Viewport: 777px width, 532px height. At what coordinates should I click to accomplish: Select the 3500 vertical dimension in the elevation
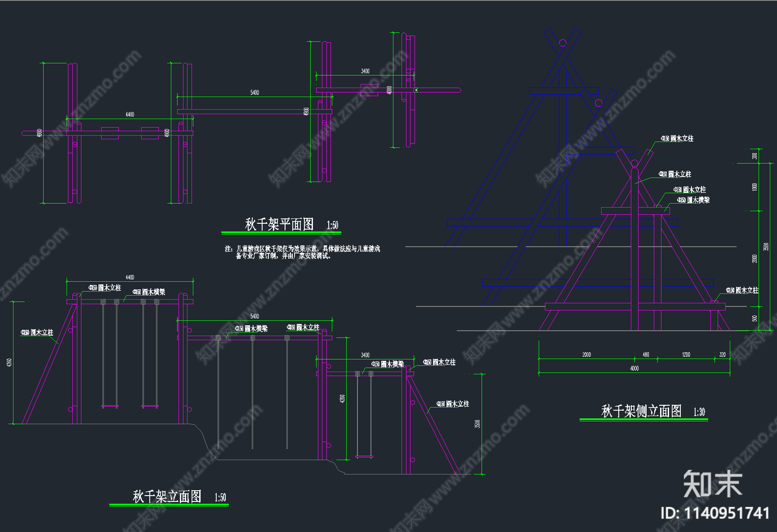point(477,424)
